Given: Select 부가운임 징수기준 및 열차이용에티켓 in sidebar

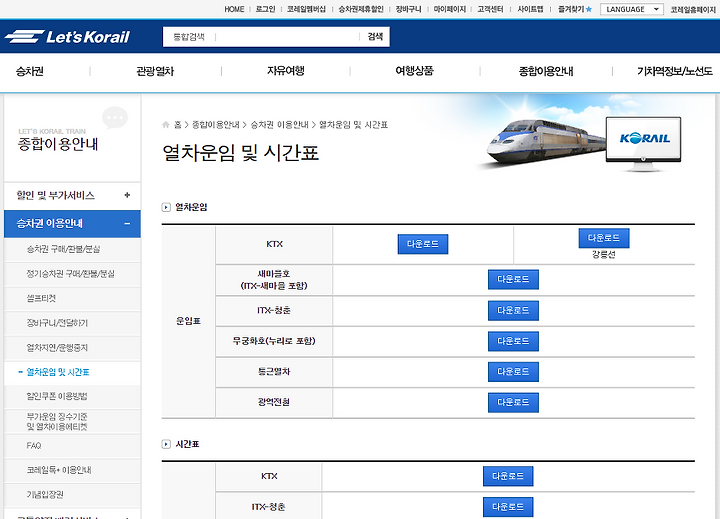Looking at the screenshot, I should 72,422.
